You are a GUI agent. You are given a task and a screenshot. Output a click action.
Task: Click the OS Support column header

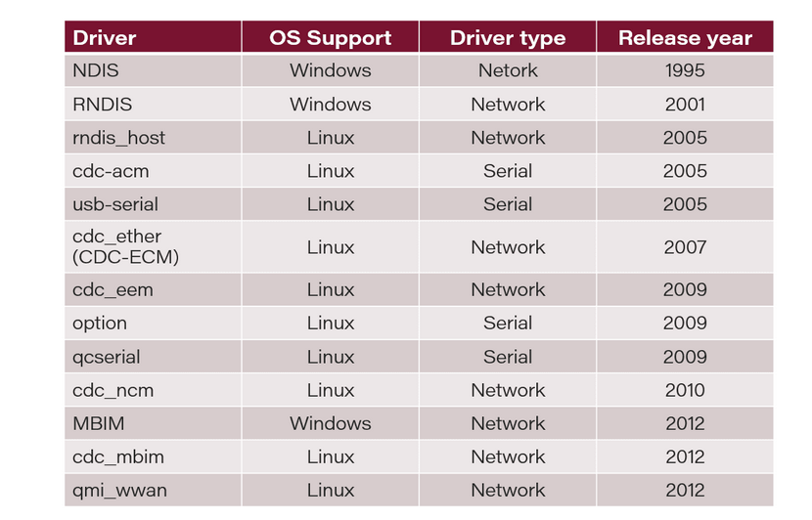coord(330,38)
